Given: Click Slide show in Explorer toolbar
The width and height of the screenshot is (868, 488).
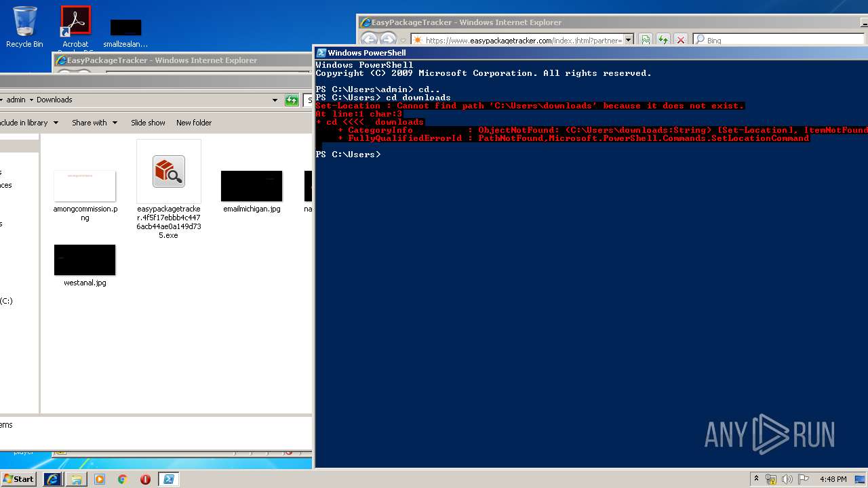Looking at the screenshot, I should click(x=148, y=123).
